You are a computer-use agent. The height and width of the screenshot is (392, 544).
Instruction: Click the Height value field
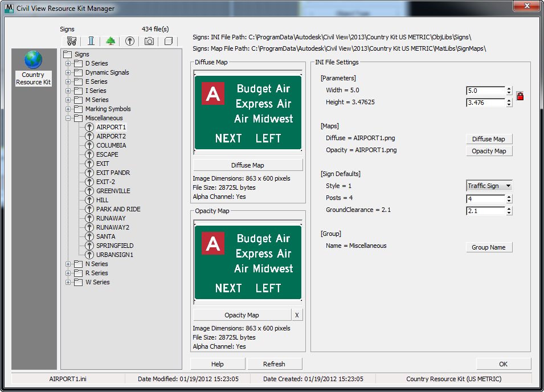point(486,103)
